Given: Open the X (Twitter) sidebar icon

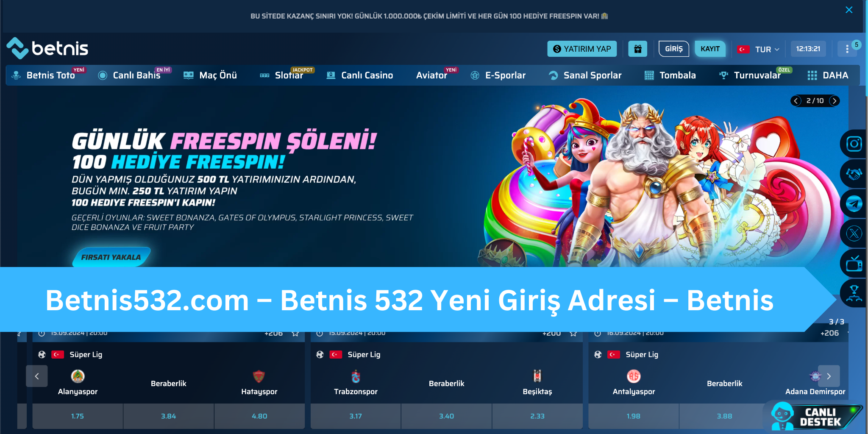Looking at the screenshot, I should tap(854, 234).
